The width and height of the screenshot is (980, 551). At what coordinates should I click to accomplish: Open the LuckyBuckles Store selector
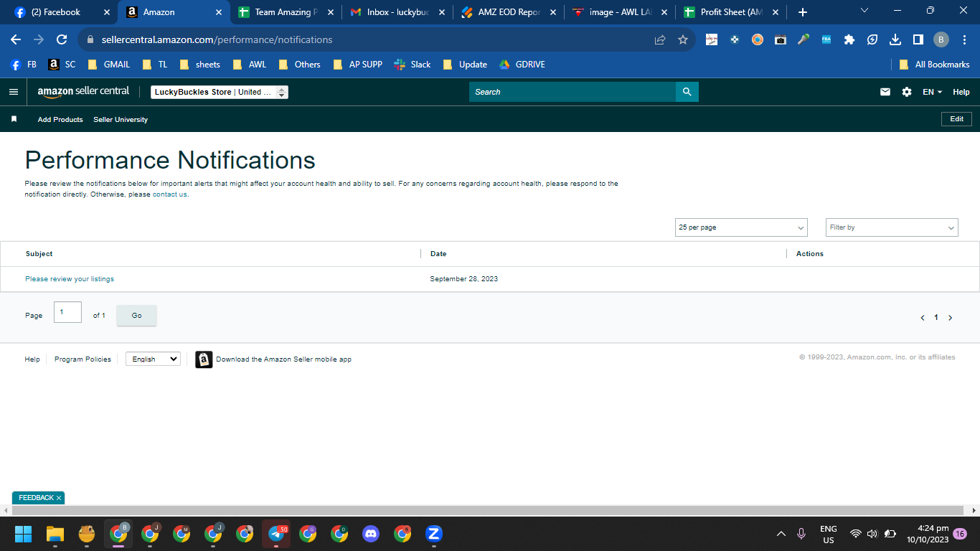[220, 92]
